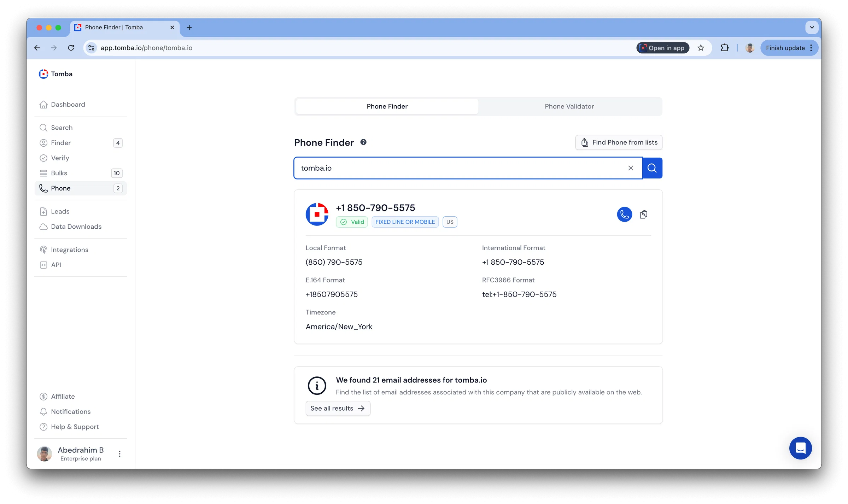This screenshot has height=504, width=848.
Task: Click the Valid status badge
Action: coord(352,222)
